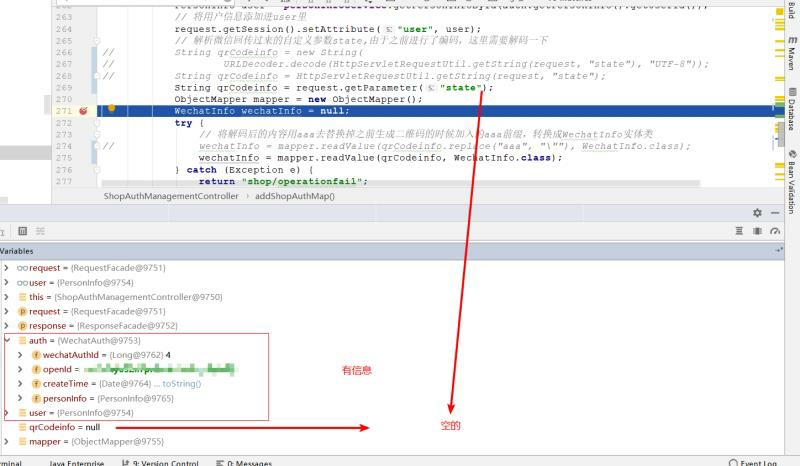Click the editor horizontal scrollbar
The height and width of the screenshot is (466, 800).
coord(401,183)
